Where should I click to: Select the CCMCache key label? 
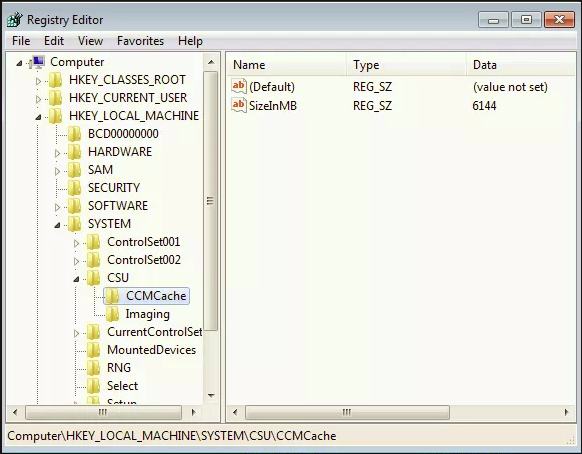[x=156, y=296]
